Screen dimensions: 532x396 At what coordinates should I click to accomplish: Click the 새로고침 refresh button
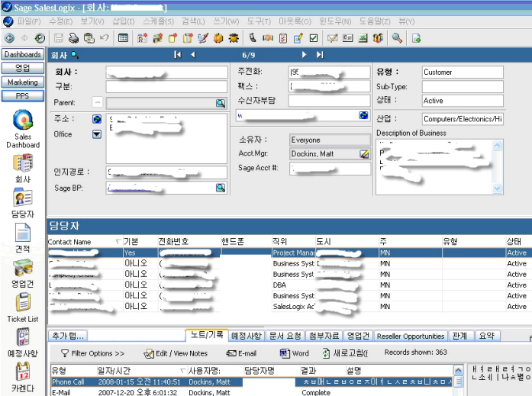coord(345,353)
